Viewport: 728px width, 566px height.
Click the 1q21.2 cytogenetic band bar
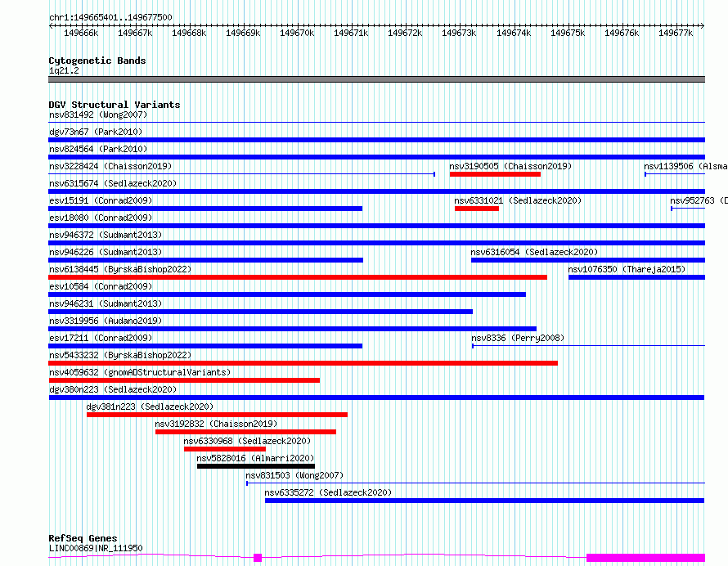[x=376, y=79]
